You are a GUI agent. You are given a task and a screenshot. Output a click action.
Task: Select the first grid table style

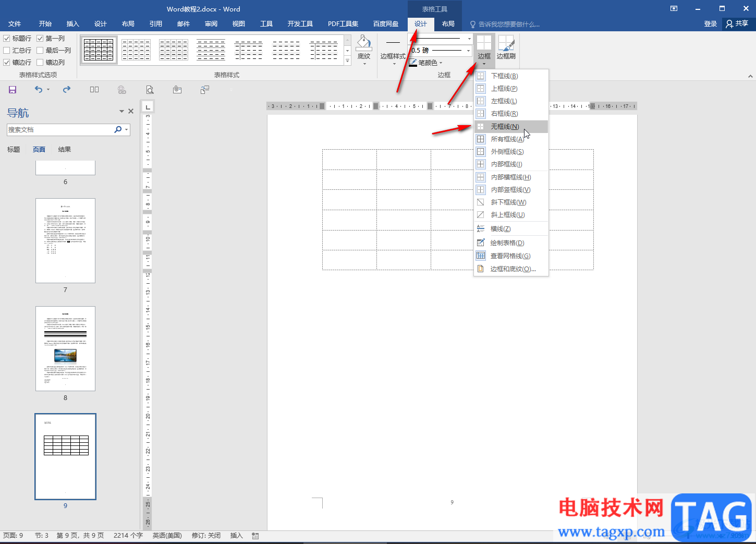tap(99, 50)
